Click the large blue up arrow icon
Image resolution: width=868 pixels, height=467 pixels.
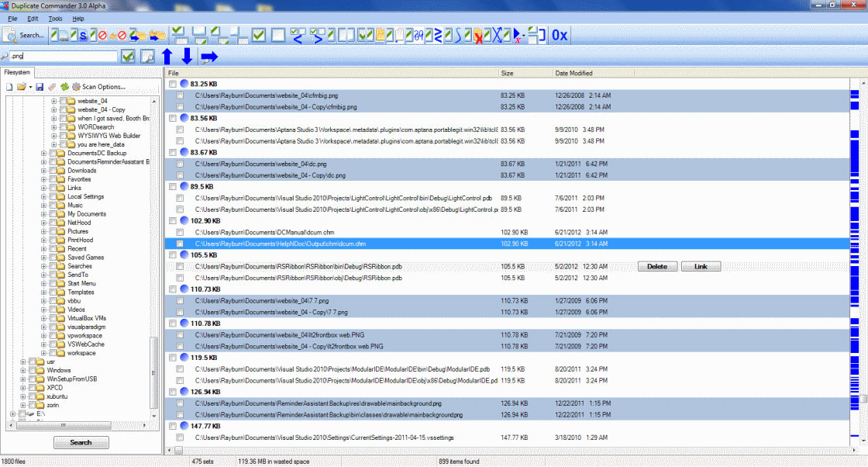point(167,57)
